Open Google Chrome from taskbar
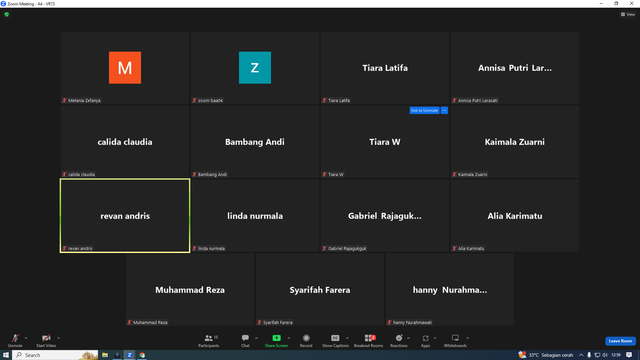640x360 pixels. 142,355
